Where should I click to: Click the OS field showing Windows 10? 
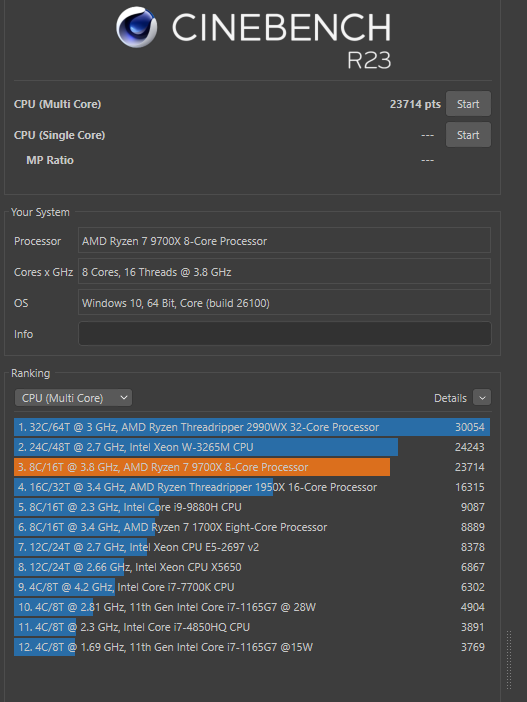point(285,303)
